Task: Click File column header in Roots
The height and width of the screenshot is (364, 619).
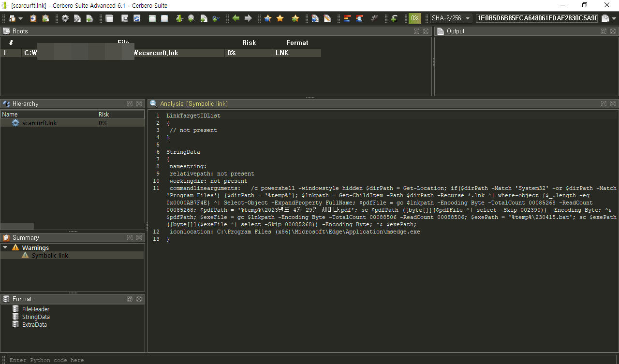Action: 123,43
